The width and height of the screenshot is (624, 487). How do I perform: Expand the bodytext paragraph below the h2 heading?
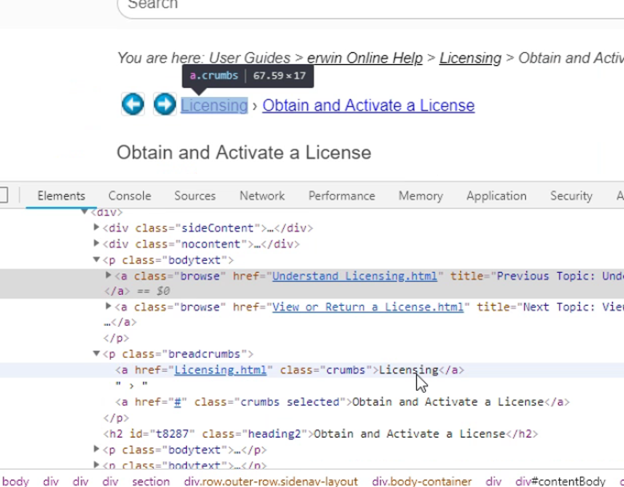coord(96,449)
